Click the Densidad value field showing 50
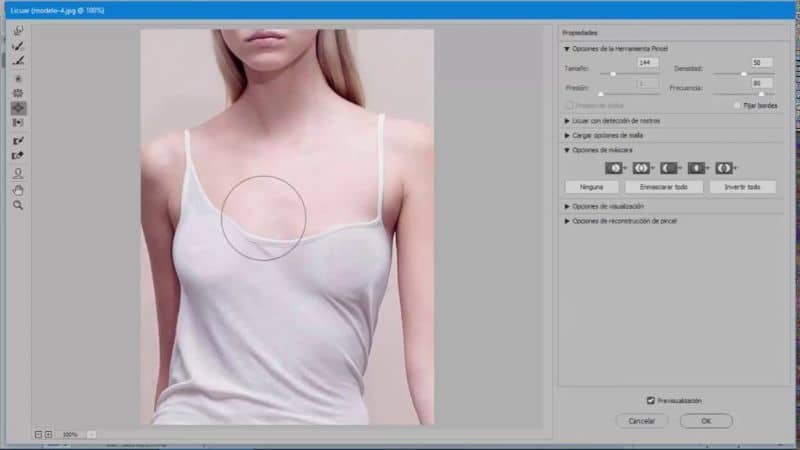 coord(762,63)
